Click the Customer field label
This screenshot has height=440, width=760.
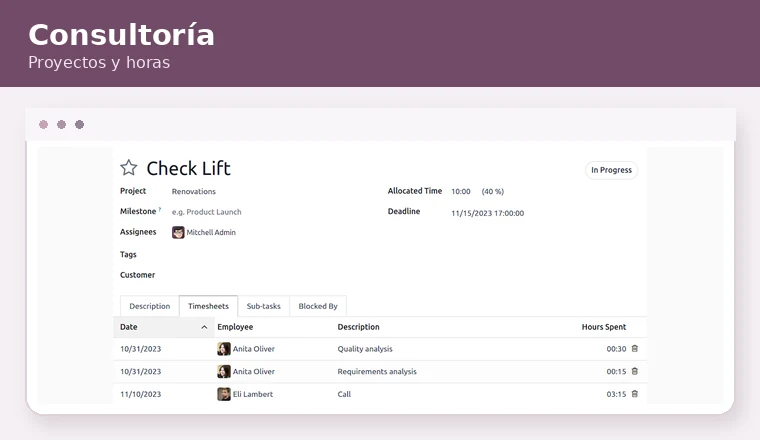138,275
